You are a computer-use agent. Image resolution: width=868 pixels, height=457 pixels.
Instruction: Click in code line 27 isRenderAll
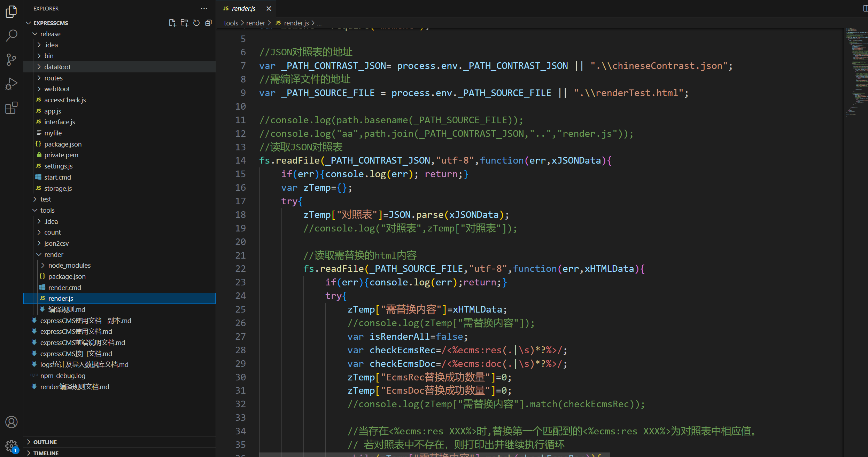[x=408, y=337]
